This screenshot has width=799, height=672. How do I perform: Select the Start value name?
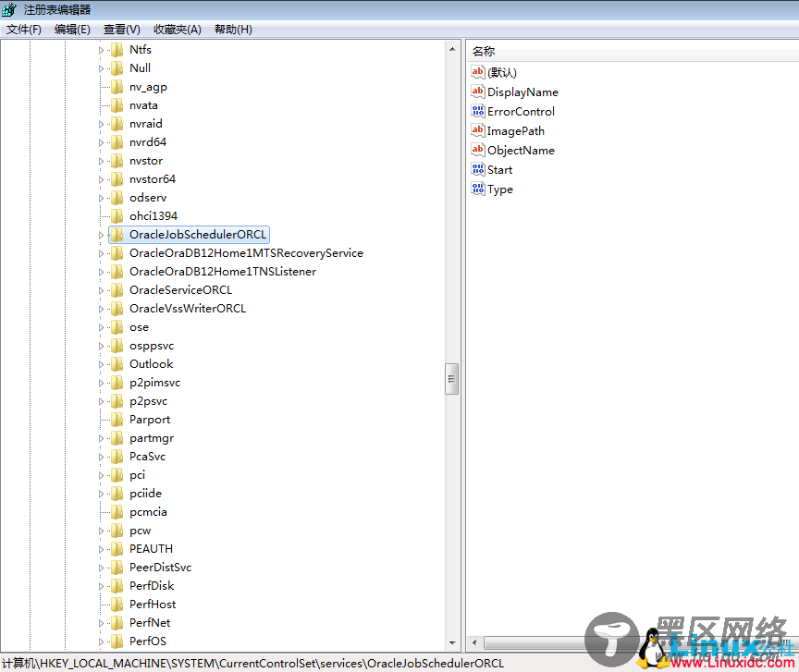pyautogui.click(x=500, y=170)
